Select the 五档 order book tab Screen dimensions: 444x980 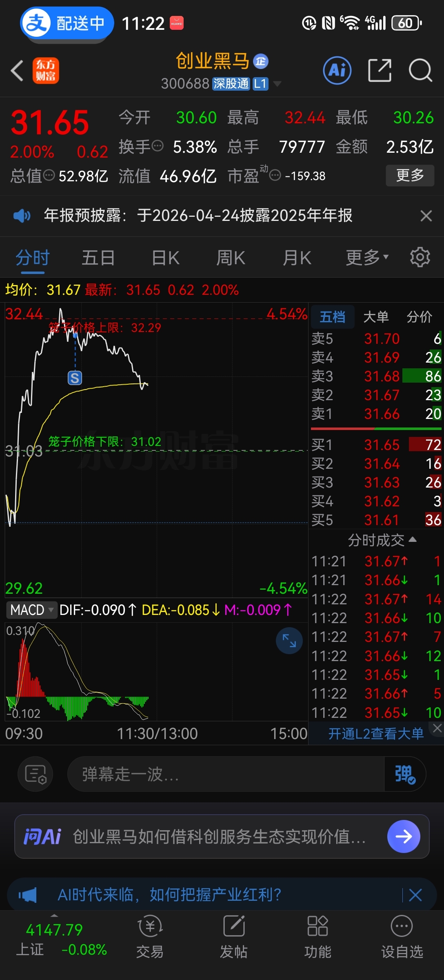click(x=333, y=317)
